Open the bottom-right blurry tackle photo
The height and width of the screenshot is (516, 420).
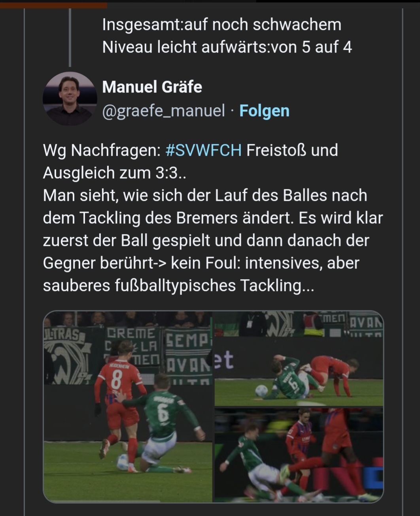(299, 455)
